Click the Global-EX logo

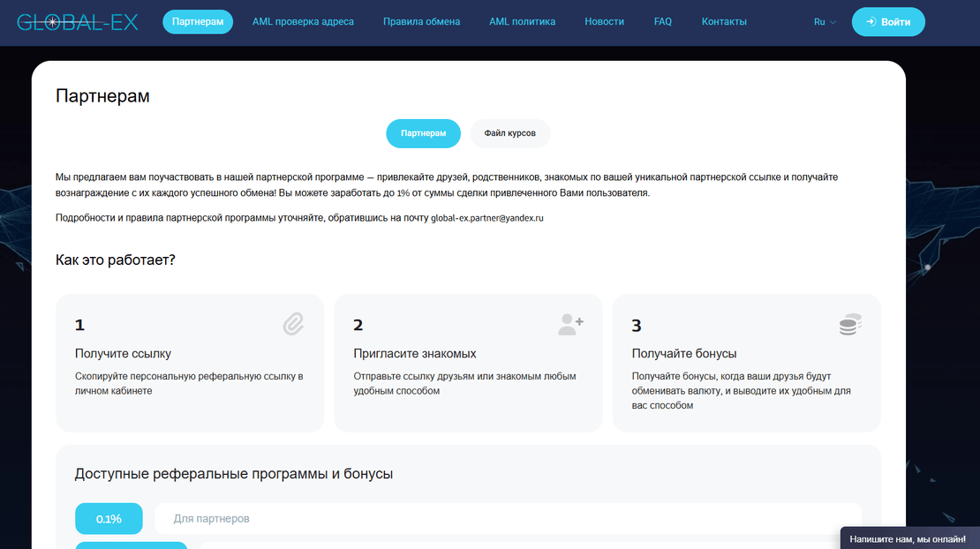click(x=78, y=22)
